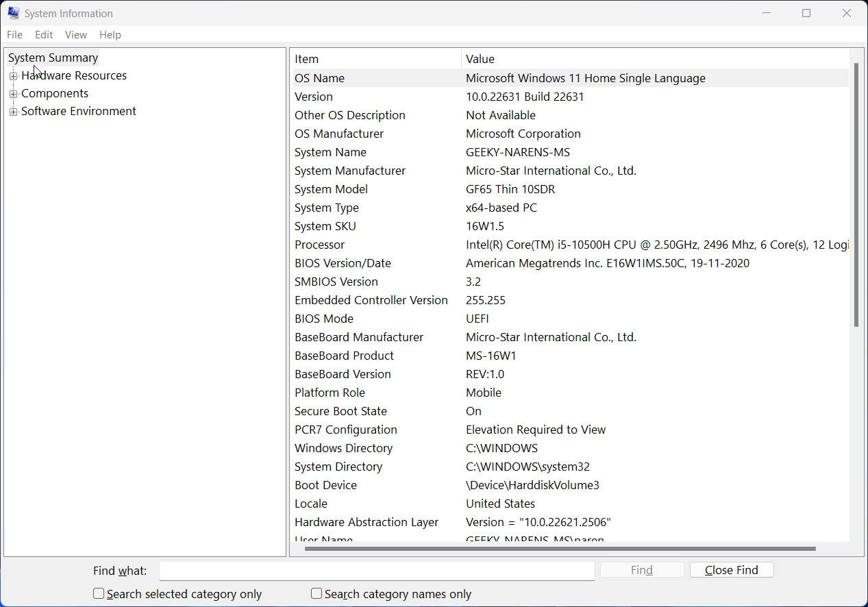Image resolution: width=868 pixels, height=607 pixels.
Task: Click the value United States
Action: tap(500, 504)
